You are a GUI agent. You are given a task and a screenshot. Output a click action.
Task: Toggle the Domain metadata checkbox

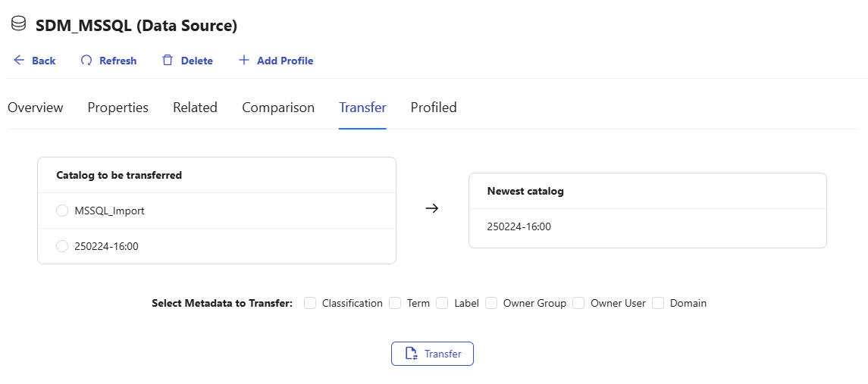[x=658, y=303]
